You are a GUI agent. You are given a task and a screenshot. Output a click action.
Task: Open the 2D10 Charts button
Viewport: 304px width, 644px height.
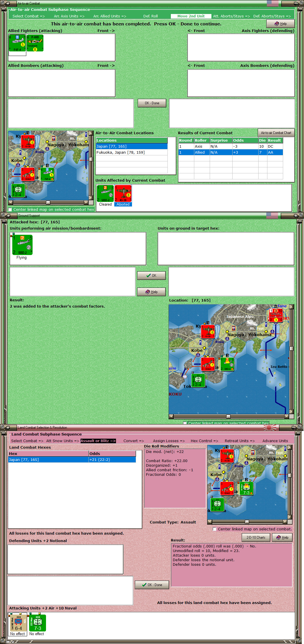[256, 537]
